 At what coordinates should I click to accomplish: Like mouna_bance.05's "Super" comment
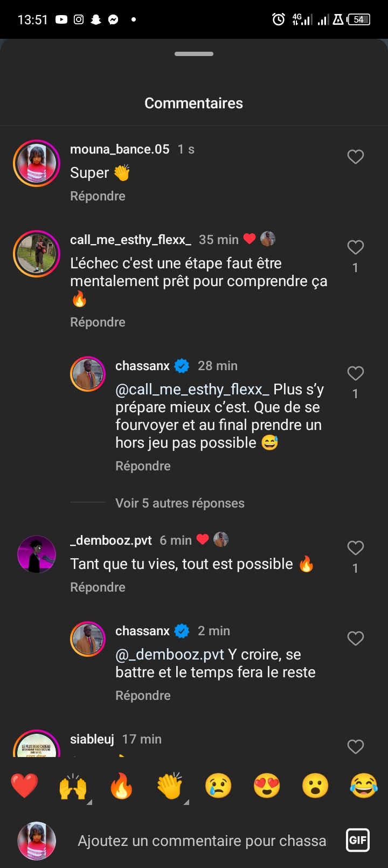pos(355,157)
